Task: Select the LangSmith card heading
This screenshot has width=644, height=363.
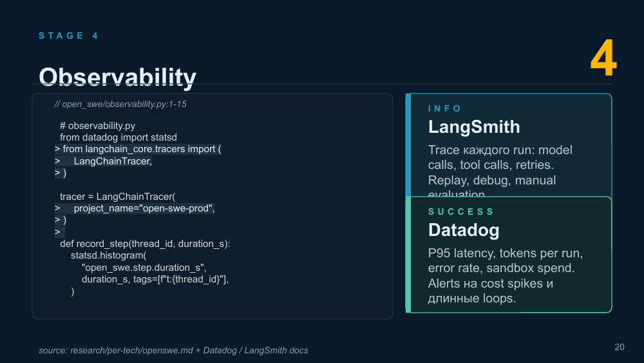Action: click(474, 127)
